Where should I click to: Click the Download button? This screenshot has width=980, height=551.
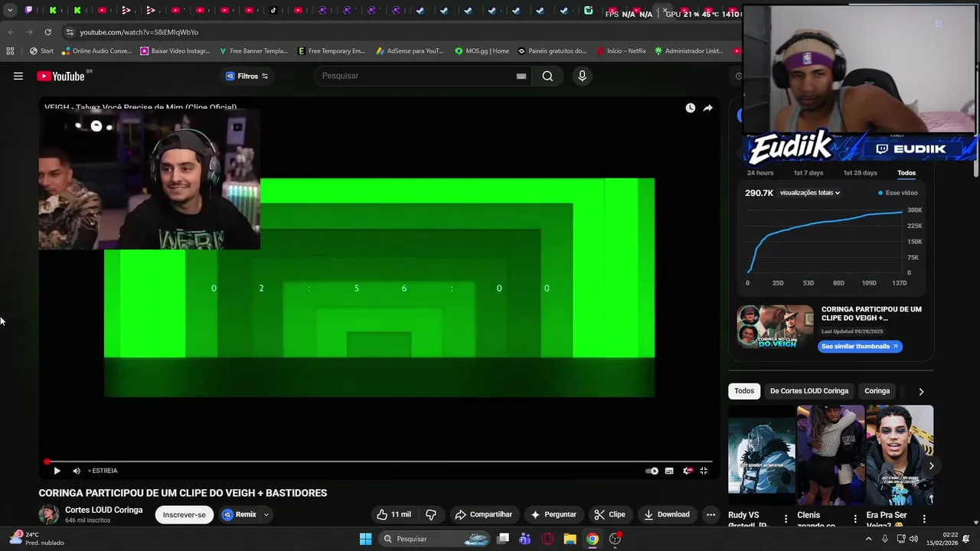[667, 514]
